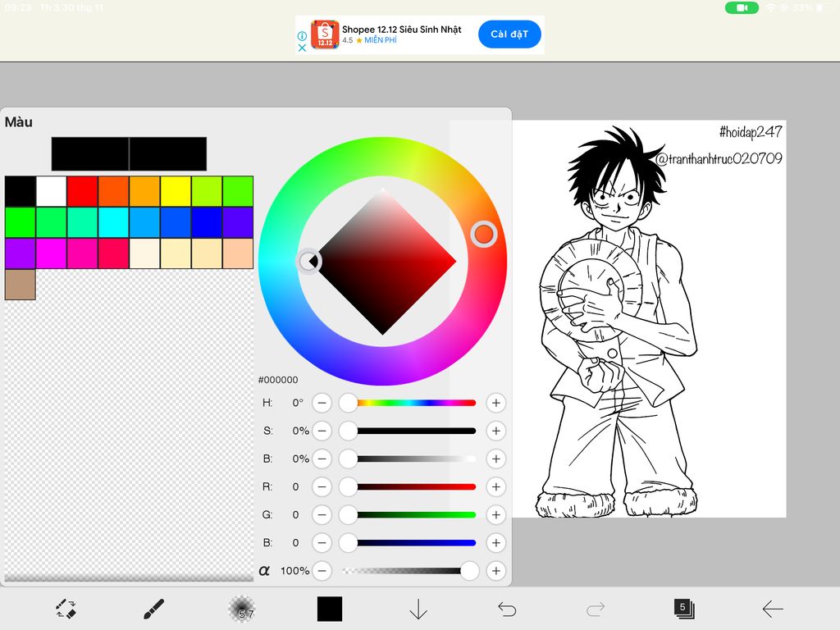Pick the yellow palette swatch

[176, 191]
